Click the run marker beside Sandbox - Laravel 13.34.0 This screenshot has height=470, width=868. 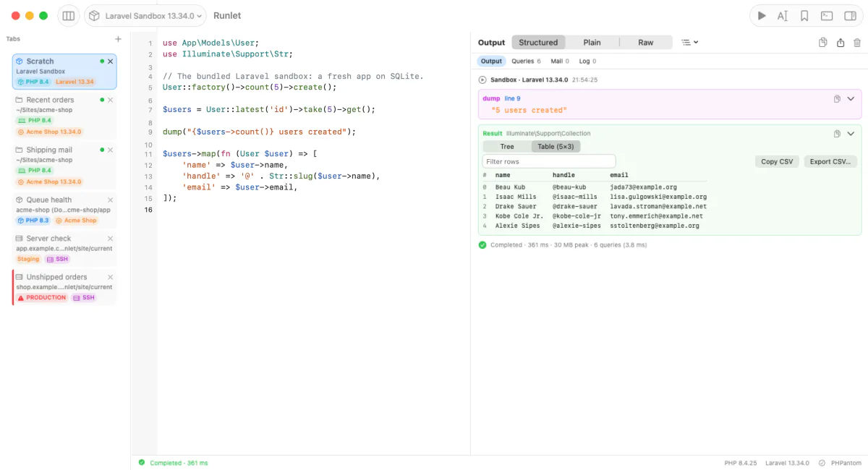[482, 80]
